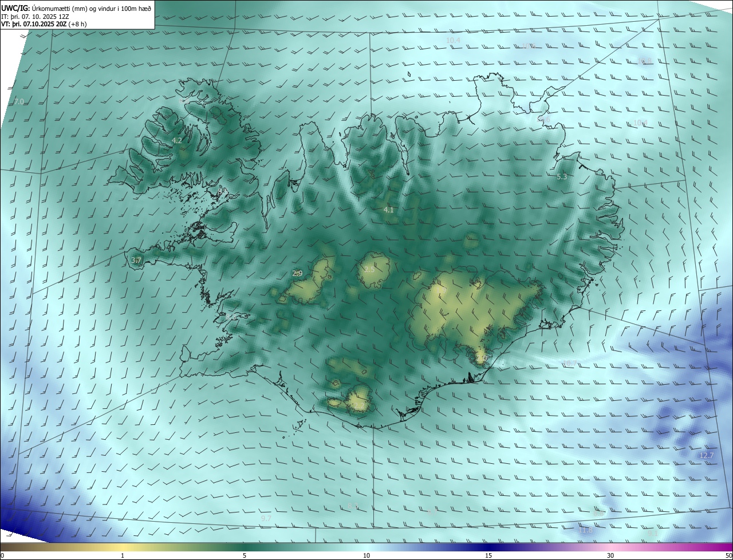Click the 7.0 value at the map's west edge
Image resolution: width=733 pixels, height=560 pixels.
19,102
